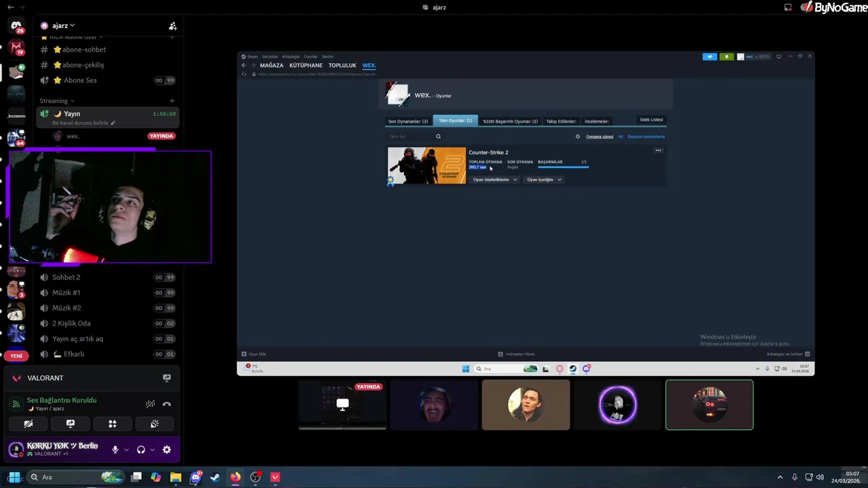Image resolution: width=868 pixels, height=488 pixels.
Task: Mute the microphone in user panel
Action: click(115, 449)
